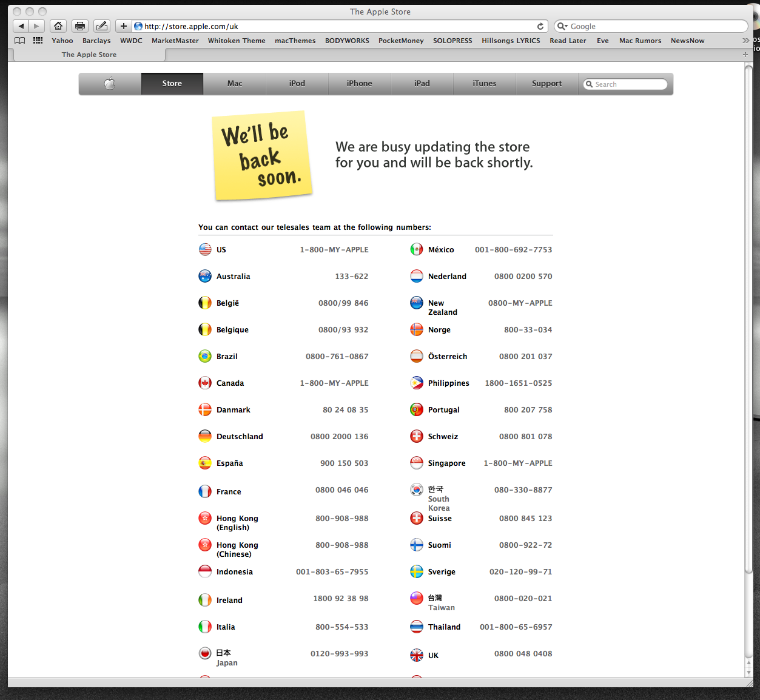Screen dimensions: 760x700
Task: Open a new tab with the tab bar plus
Action: [745, 55]
